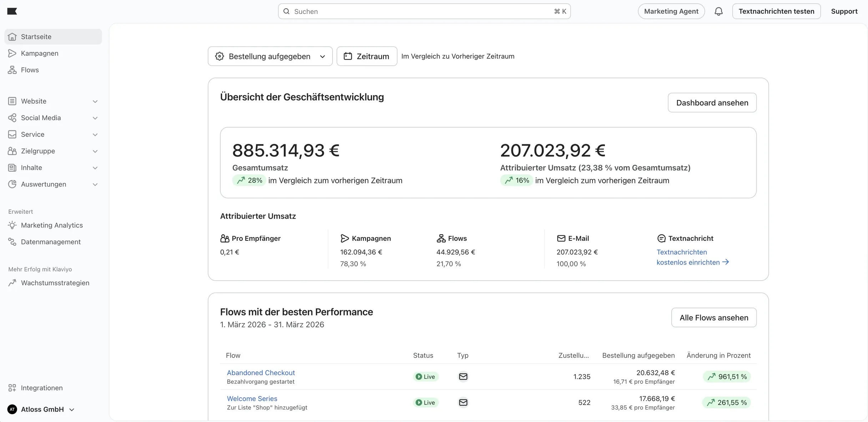Click the Integrationen icon at bottom
The image size is (868, 422).
(12, 388)
